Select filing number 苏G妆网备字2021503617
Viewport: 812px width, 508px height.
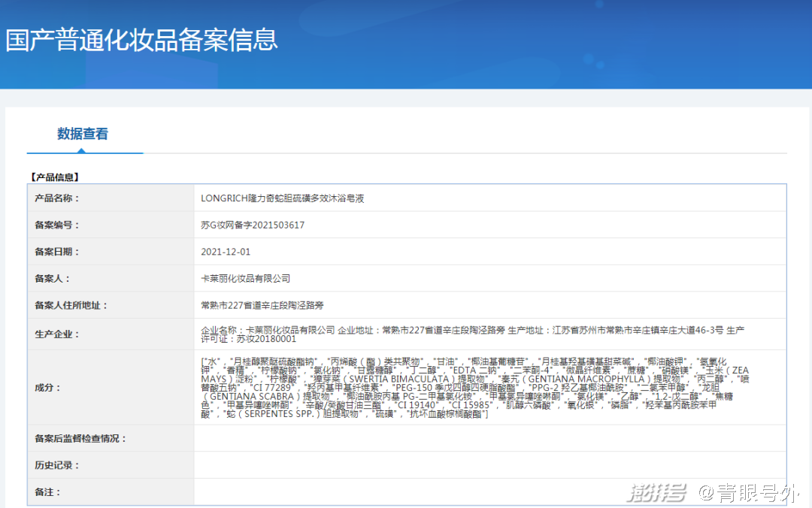click(x=253, y=225)
